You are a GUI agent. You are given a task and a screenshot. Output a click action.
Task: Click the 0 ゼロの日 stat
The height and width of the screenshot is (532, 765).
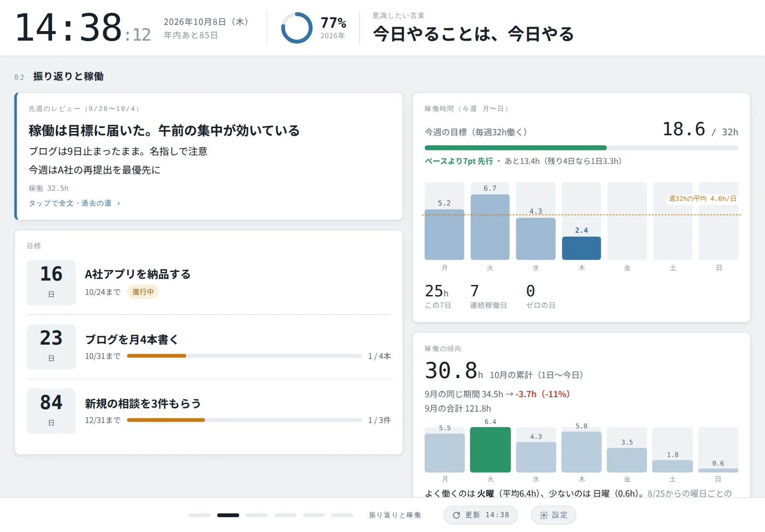coord(541,296)
